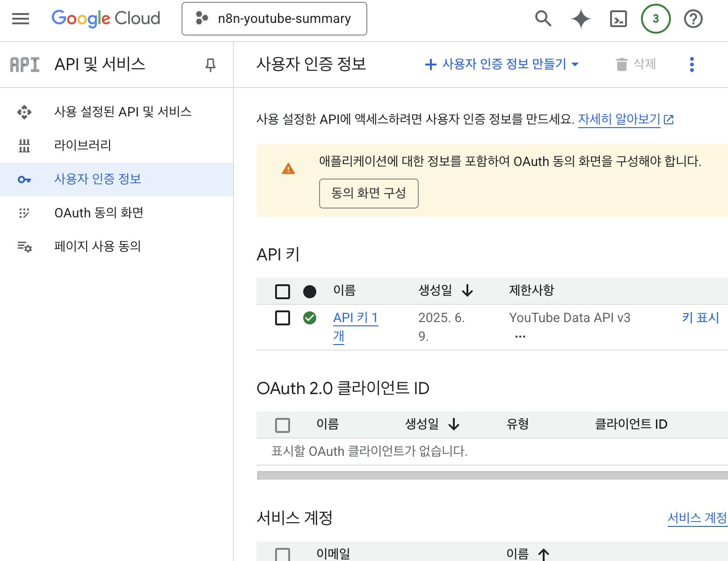Sort OAuth clients by 유형 column header
The width and height of the screenshot is (728, 561).
coord(517,424)
